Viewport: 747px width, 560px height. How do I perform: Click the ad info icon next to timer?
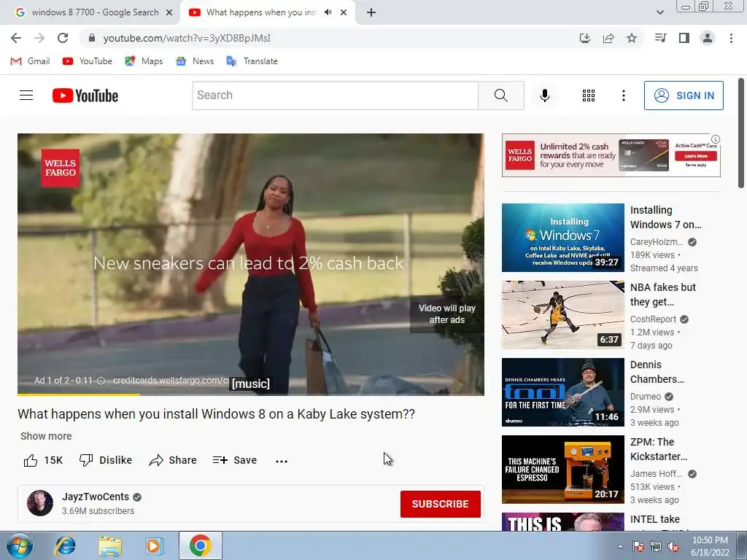101,381
